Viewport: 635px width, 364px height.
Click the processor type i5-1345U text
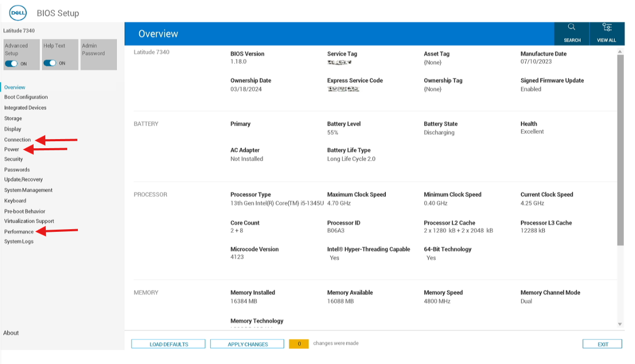point(277,204)
